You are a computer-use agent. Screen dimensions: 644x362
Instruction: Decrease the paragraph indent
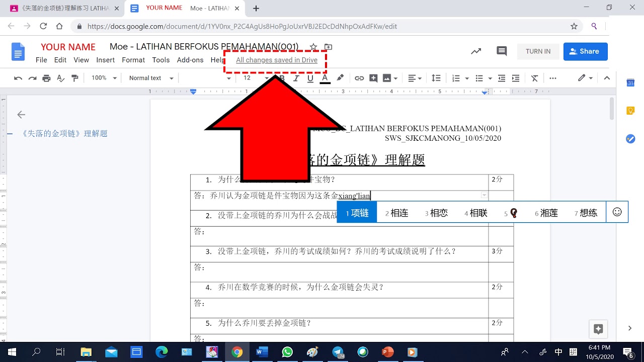pyautogui.click(x=502, y=78)
